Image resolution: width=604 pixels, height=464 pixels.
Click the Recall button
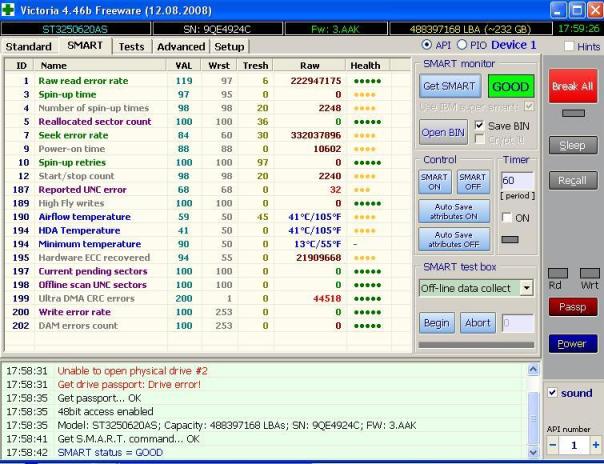[572, 181]
